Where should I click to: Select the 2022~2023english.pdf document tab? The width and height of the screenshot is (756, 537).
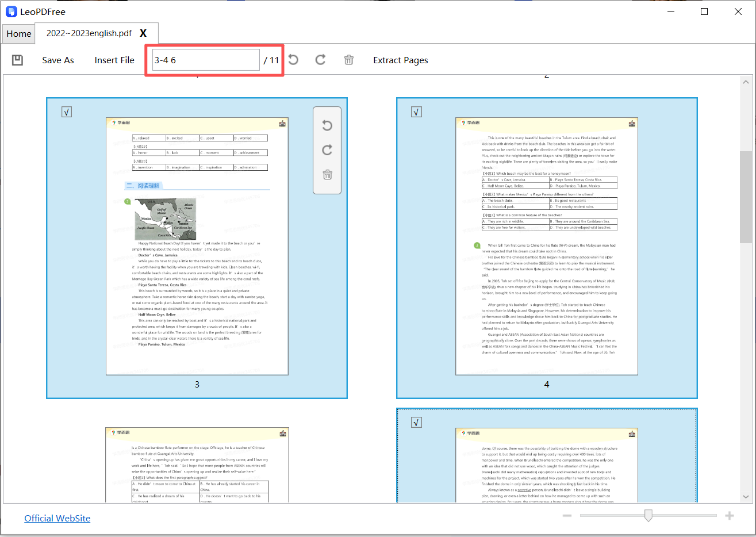[x=89, y=33]
